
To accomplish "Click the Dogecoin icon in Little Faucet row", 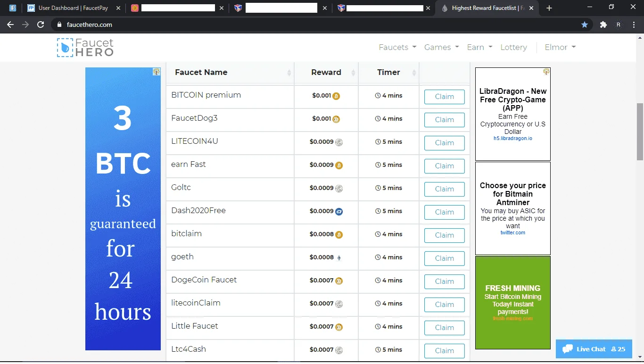I will 339,327.
